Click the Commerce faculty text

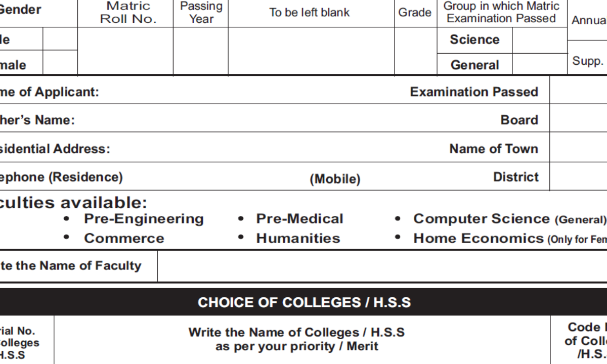[124, 238]
